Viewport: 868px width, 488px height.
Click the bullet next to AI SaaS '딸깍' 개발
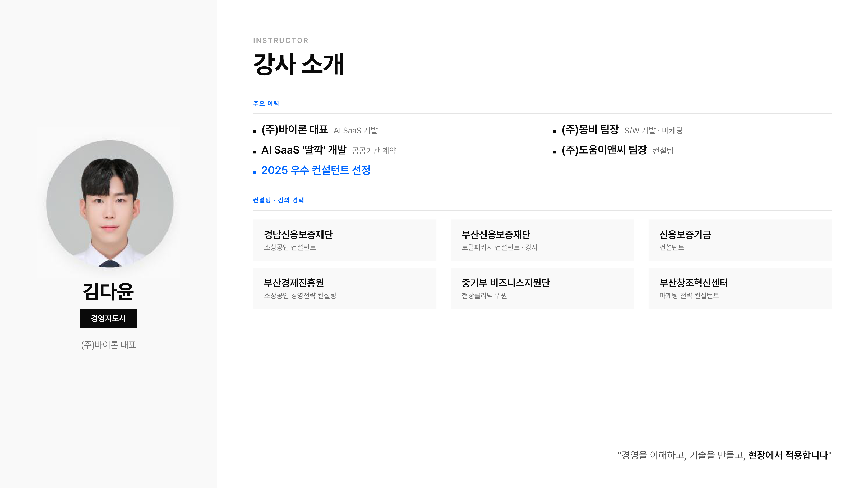(254, 152)
